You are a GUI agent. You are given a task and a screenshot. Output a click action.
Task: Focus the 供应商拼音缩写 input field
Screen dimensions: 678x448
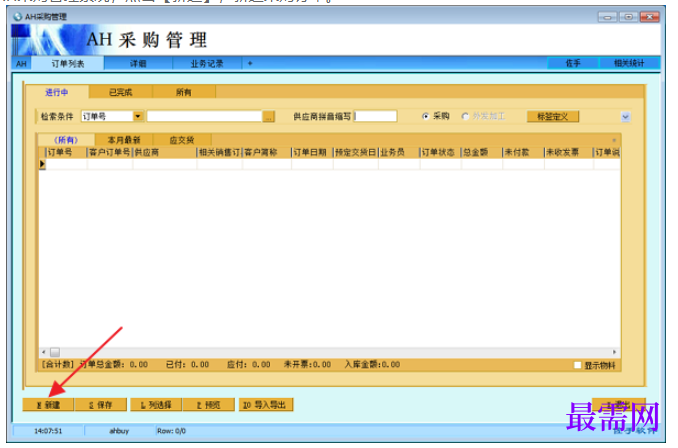[375, 116]
